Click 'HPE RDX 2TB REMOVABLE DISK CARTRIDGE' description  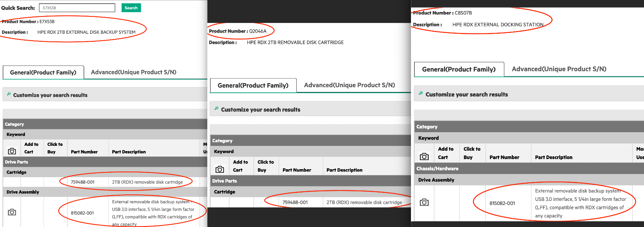(x=295, y=42)
